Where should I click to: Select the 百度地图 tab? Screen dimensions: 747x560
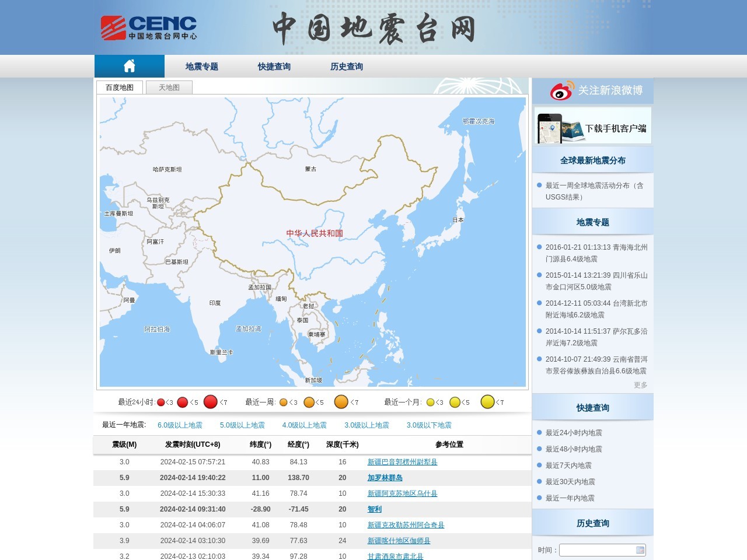coord(118,87)
